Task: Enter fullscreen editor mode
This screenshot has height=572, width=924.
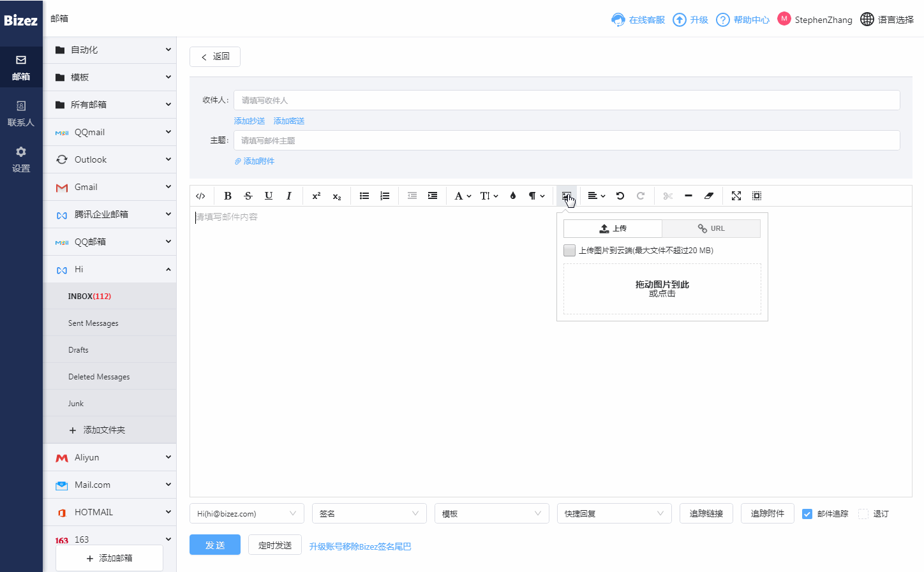Action: tap(736, 196)
